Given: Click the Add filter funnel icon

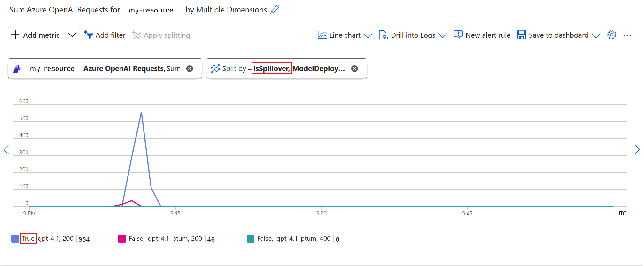Looking at the screenshot, I should coord(88,35).
